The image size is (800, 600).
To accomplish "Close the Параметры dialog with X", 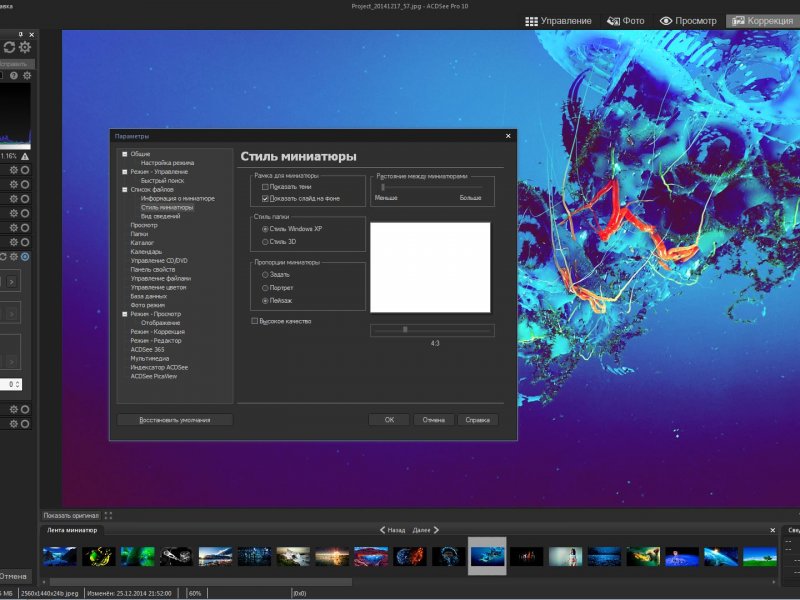I will click(x=508, y=136).
